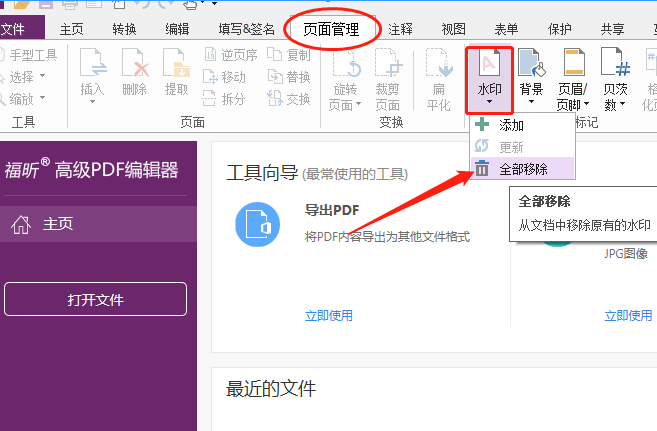Click the 打开文件 button
The width and height of the screenshot is (657, 431).
coord(96,299)
